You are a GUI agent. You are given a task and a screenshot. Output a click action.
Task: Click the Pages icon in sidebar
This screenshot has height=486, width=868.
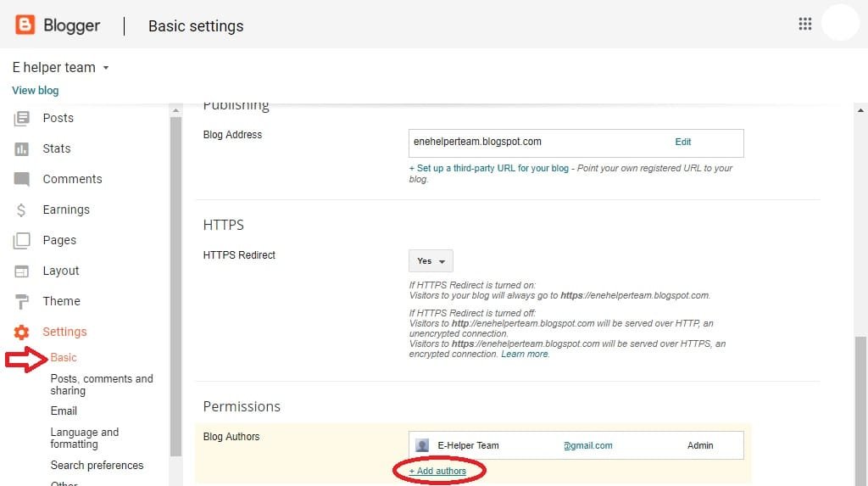click(22, 241)
